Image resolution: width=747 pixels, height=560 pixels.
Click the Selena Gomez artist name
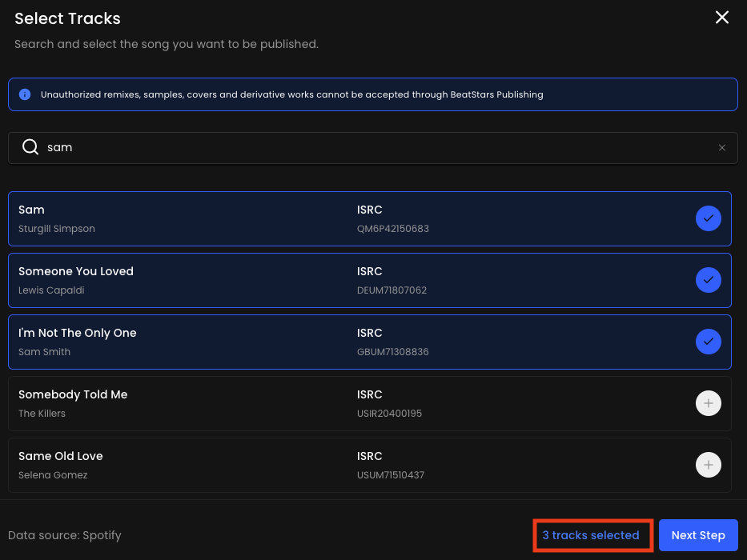[x=53, y=475]
